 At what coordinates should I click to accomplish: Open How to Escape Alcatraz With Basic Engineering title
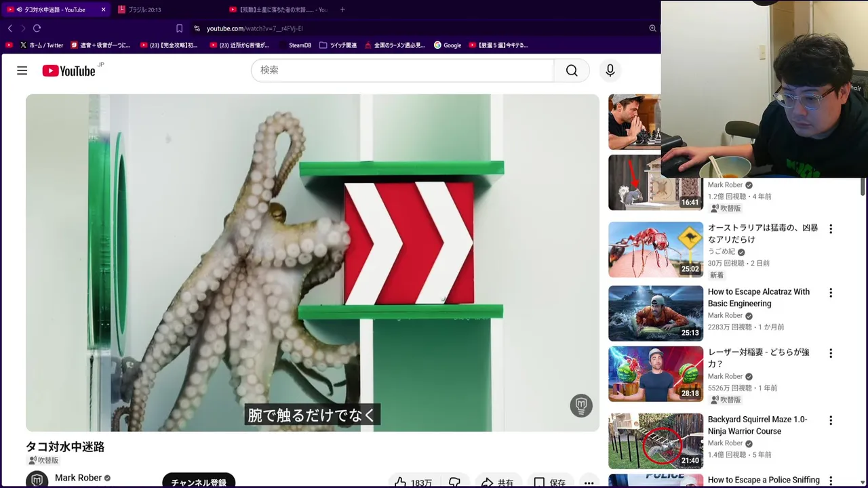759,298
